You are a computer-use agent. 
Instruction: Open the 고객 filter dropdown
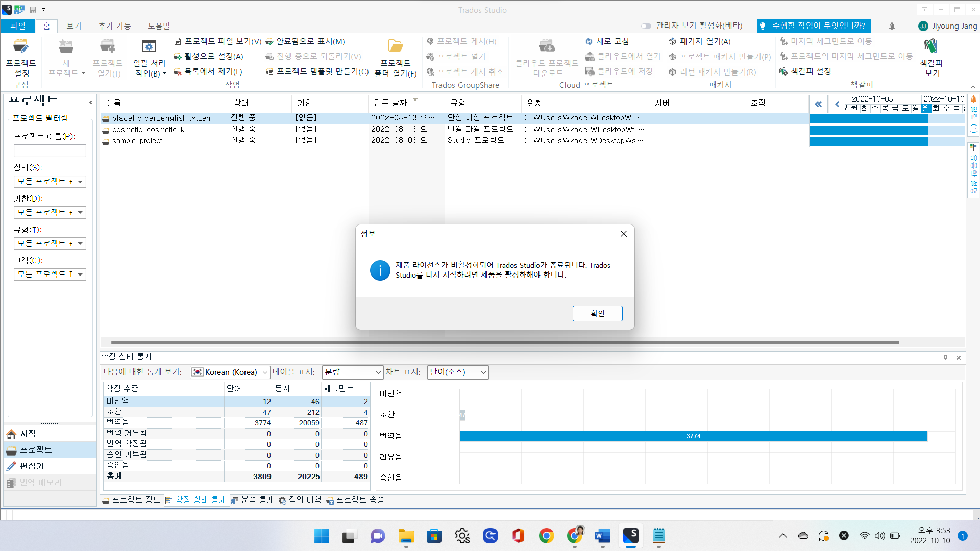pos(50,274)
